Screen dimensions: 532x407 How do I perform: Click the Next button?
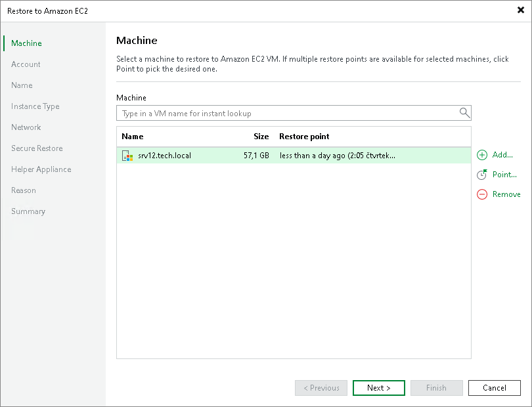point(378,388)
